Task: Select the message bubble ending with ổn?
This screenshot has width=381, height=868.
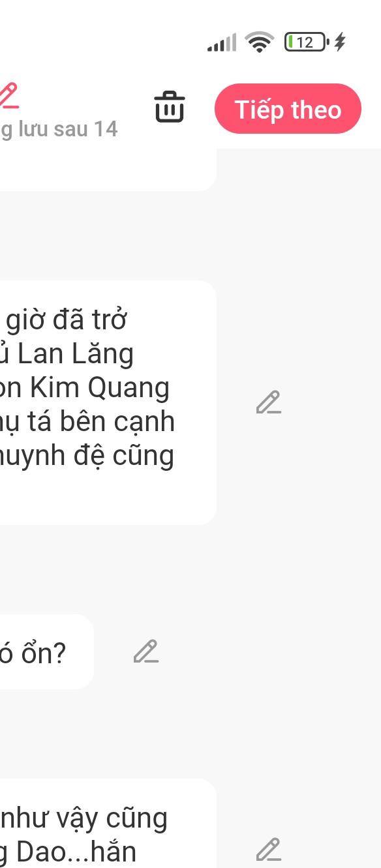Action: pos(47,651)
